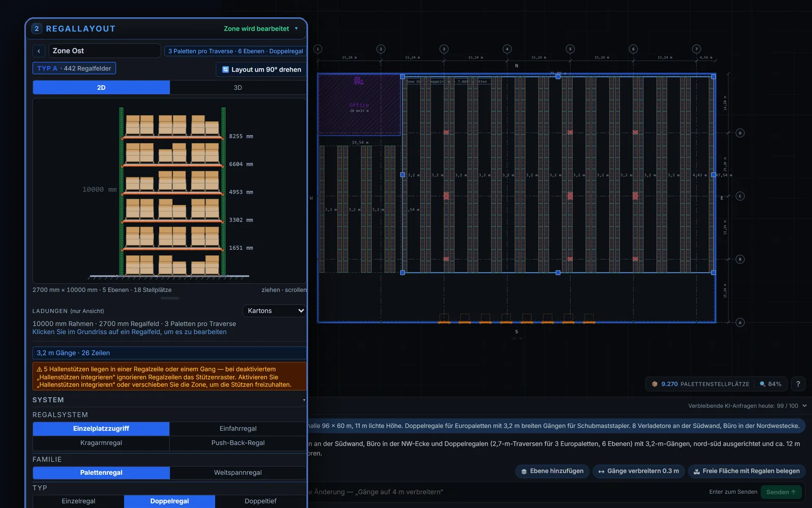Click the Senden button

tap(781, 492)
